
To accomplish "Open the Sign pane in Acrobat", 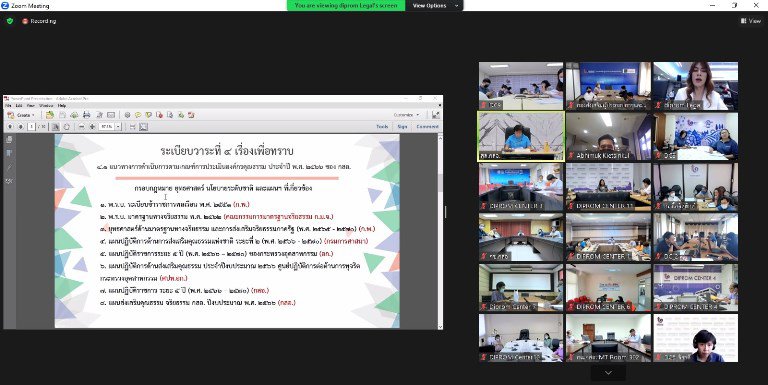I will [402, 126].
